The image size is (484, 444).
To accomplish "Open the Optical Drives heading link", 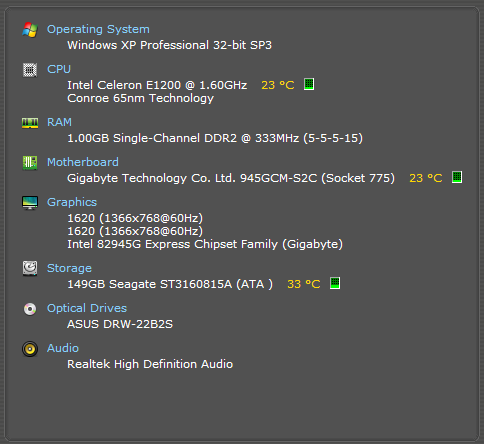I will pyautogui.click(x=87, y=308).
